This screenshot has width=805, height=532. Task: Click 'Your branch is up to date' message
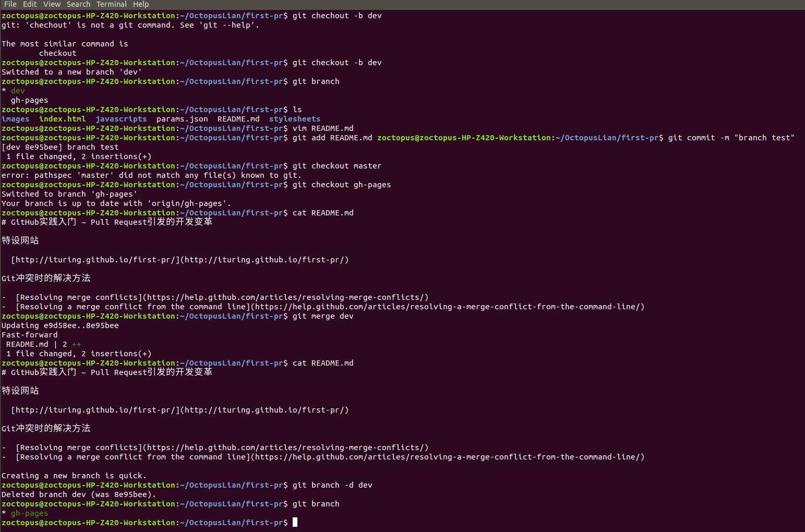[x=116, y=203]
